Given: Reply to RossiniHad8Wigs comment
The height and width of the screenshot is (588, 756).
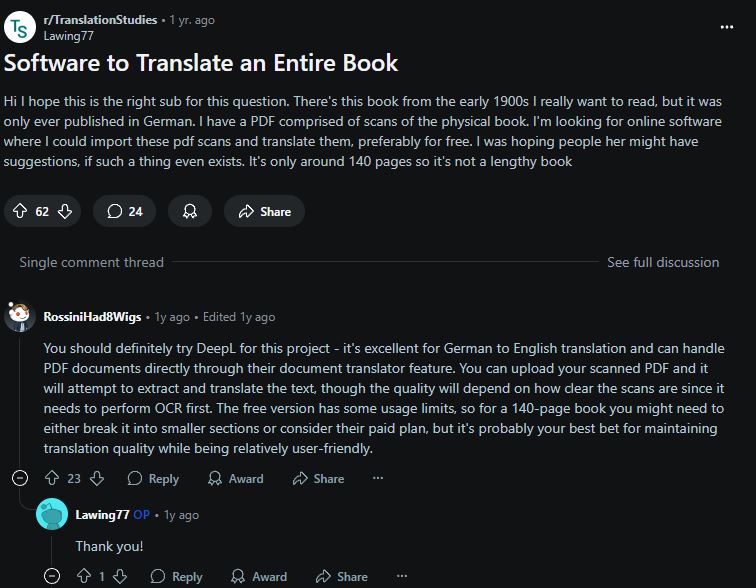Looking at the screenshot, I should point(153,478).
